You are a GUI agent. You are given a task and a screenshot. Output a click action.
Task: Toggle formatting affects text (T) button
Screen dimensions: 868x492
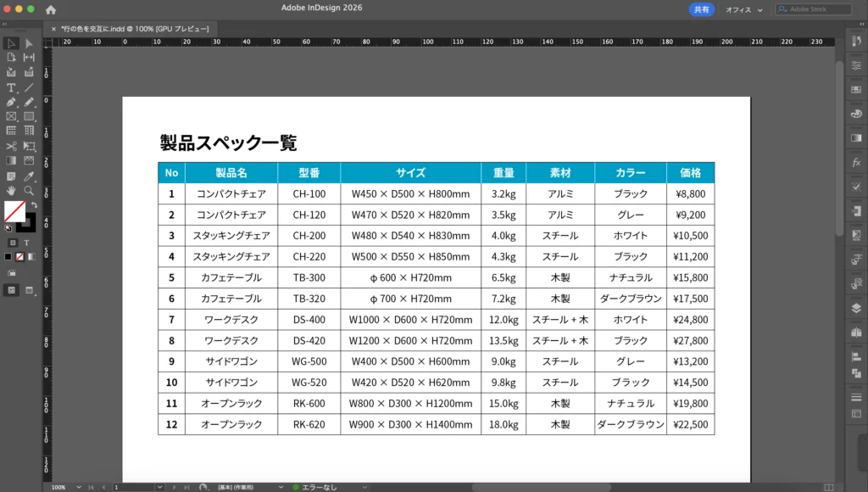pyautogui.click(x=25, y=242)
